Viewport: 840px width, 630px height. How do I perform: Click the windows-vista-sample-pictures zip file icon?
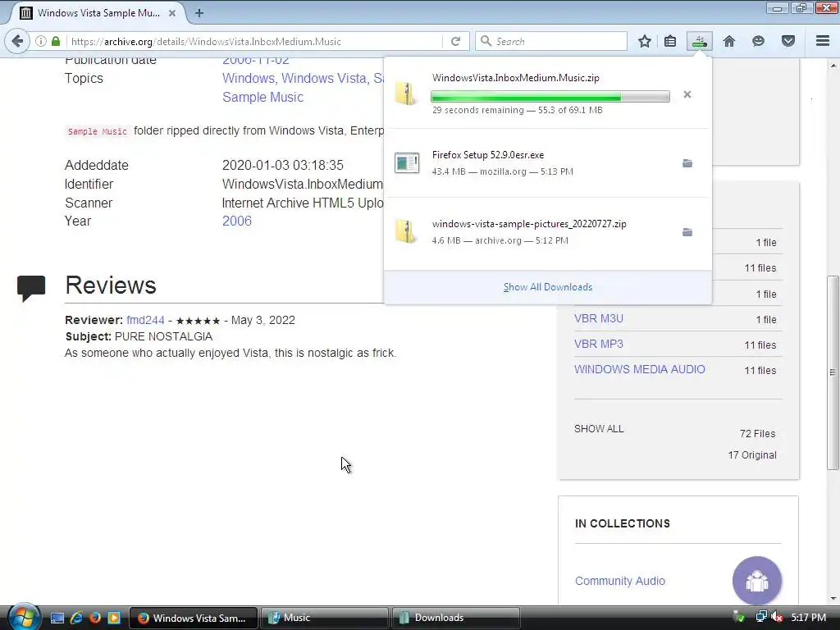pyautogui.click(x=406, y=231)
